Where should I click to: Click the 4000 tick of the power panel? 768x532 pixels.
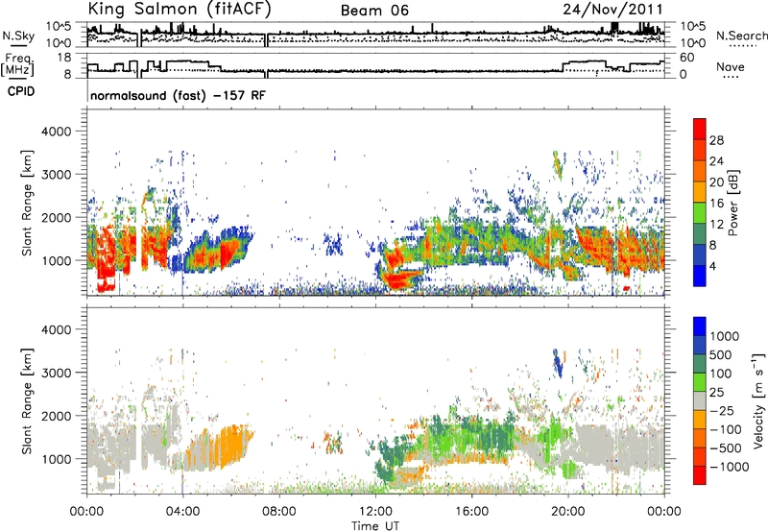click(57, 132)
